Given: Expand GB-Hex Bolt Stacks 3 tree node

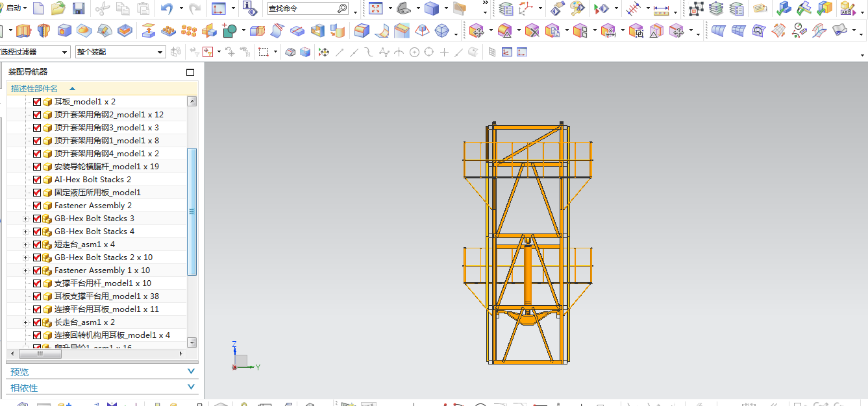Looking at the screenshot, I should tap(26, 219).
